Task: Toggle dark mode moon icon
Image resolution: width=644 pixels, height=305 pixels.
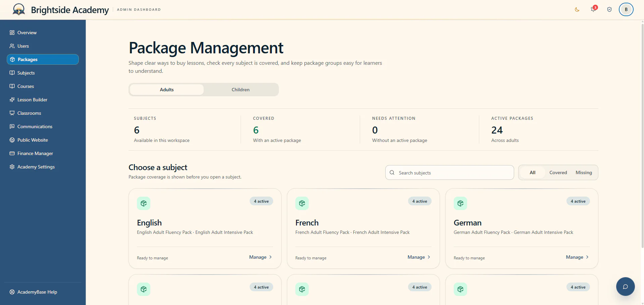Action: coord(577,9)
